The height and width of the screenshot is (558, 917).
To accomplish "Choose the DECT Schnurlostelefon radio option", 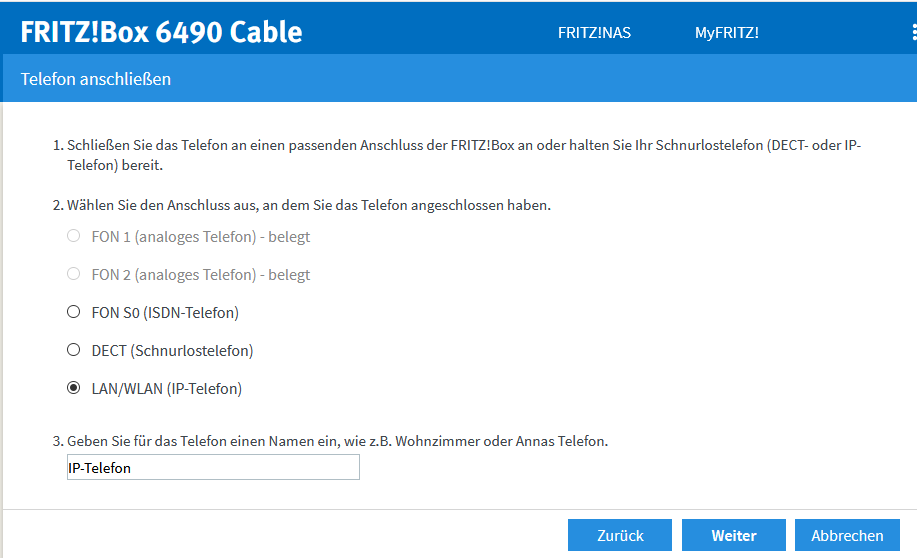I will point(73,350).
